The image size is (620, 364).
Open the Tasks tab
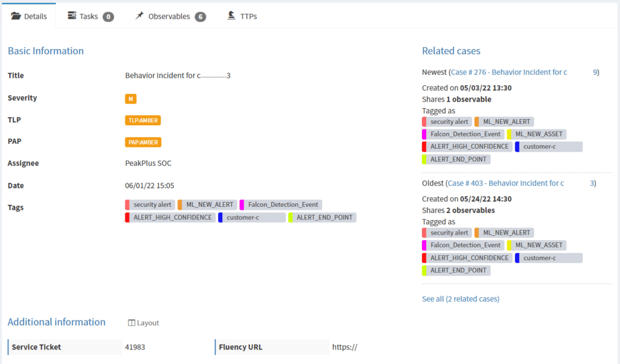(x=90, y=16)
